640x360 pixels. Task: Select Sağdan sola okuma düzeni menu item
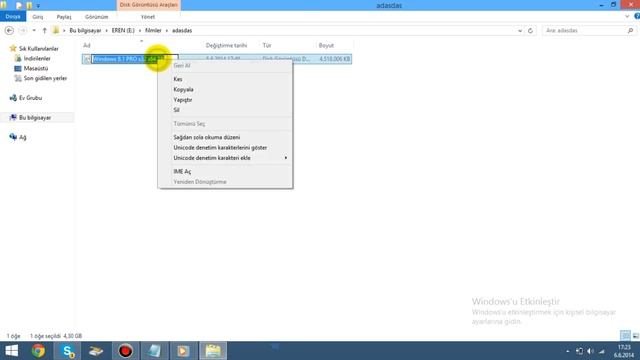point(207,137)
